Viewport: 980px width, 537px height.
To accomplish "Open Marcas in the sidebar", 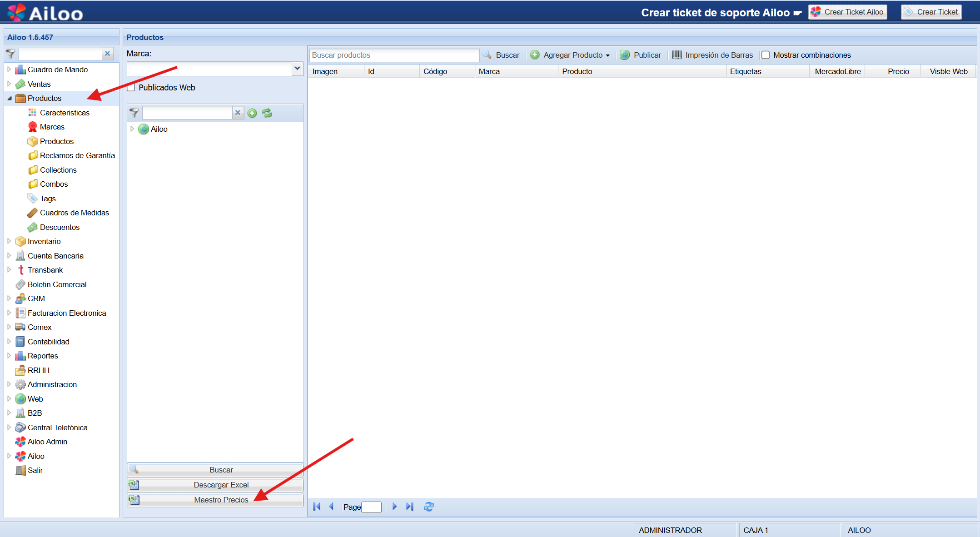I will (52, 127).
